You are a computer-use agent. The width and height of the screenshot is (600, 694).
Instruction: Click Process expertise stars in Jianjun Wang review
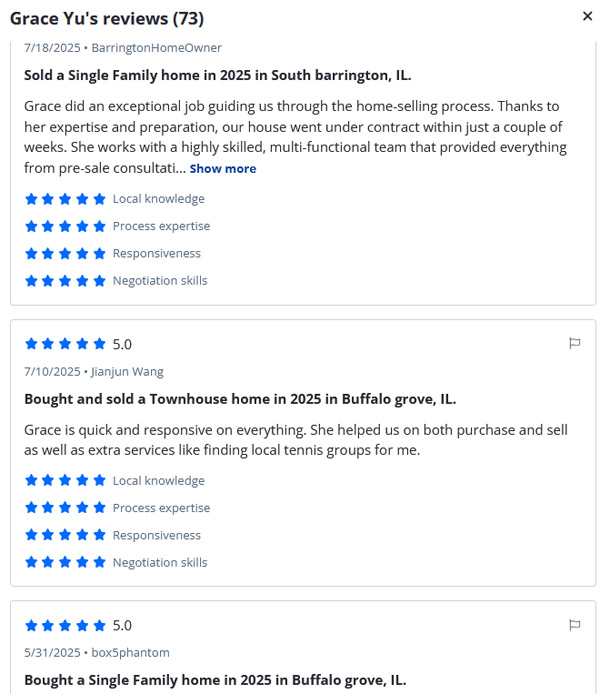pos(65,508)
